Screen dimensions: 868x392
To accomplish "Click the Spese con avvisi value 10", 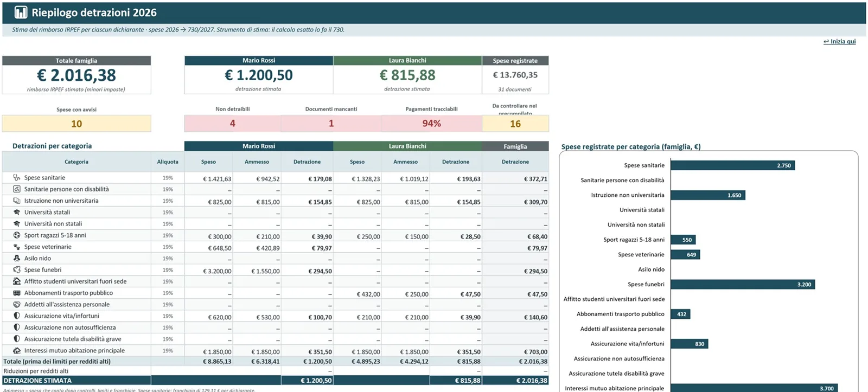I will 76,124.
